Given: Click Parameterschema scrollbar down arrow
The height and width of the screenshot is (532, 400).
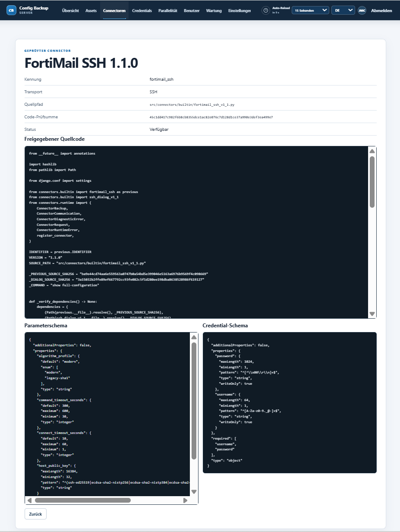Looking at the screenshot, I should click(194, 492).
